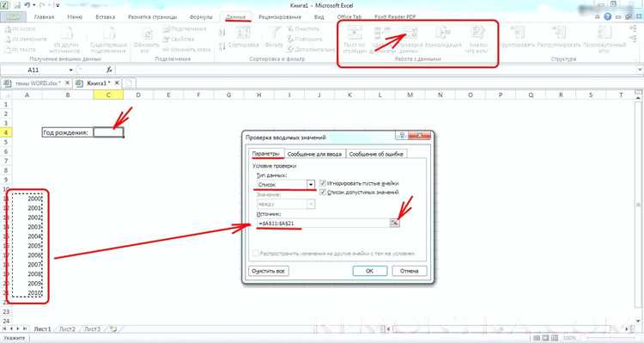Click OK in validation dialog

click(x=369, y=271)
